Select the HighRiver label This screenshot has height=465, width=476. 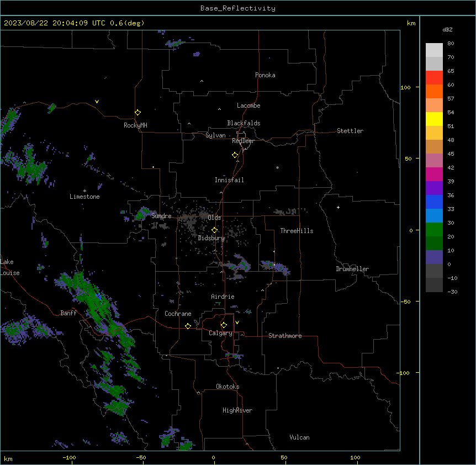click(x=237, y=410)
